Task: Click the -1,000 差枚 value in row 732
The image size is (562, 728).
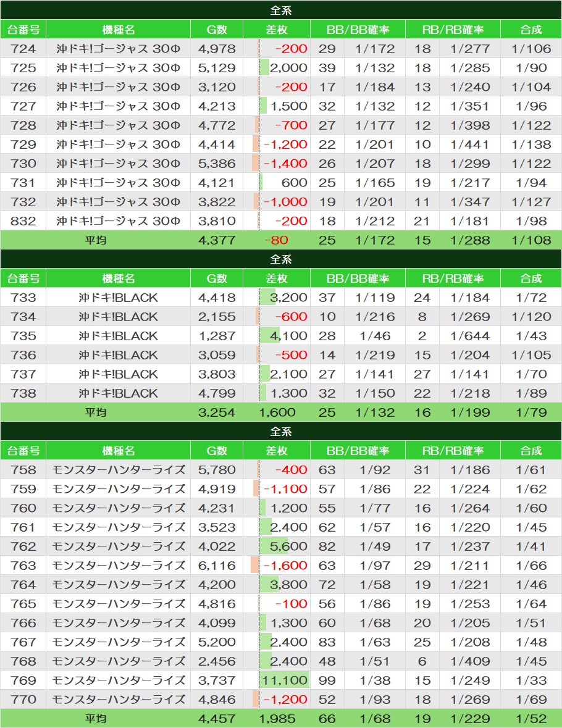Action: coord(285,202)
